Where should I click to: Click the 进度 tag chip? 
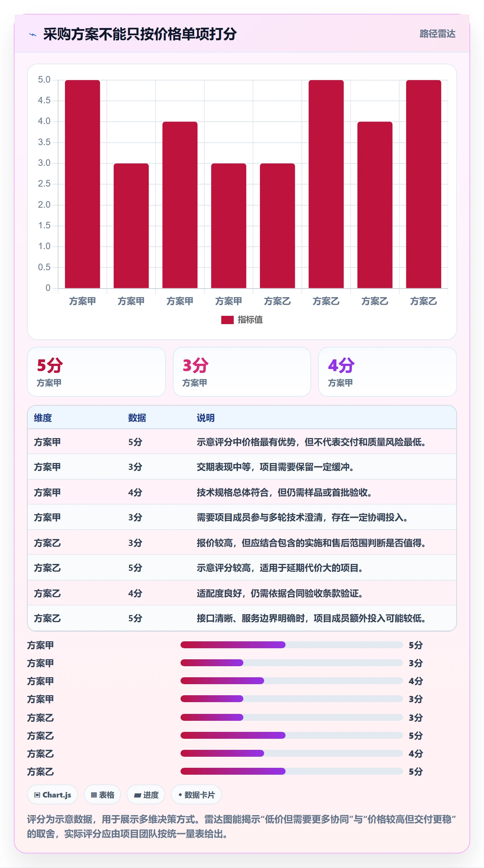[146, 795]
